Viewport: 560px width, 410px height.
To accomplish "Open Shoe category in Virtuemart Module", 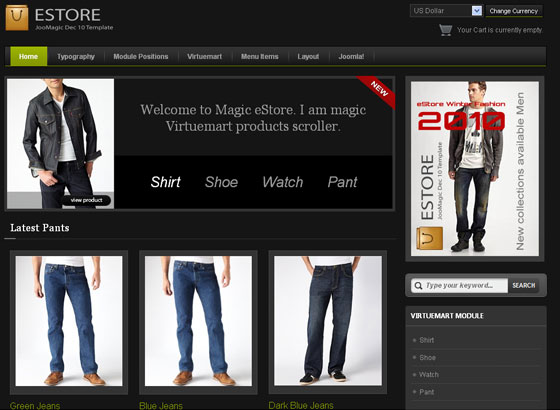I will [x=427, y=358].
